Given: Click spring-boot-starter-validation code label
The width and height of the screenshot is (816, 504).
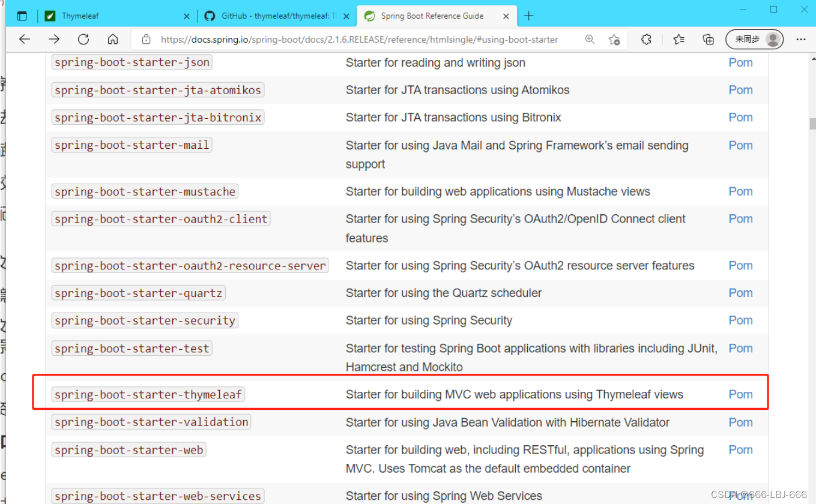Looking at the screenshot, I should pyautogui.click(x=151, y=422).
